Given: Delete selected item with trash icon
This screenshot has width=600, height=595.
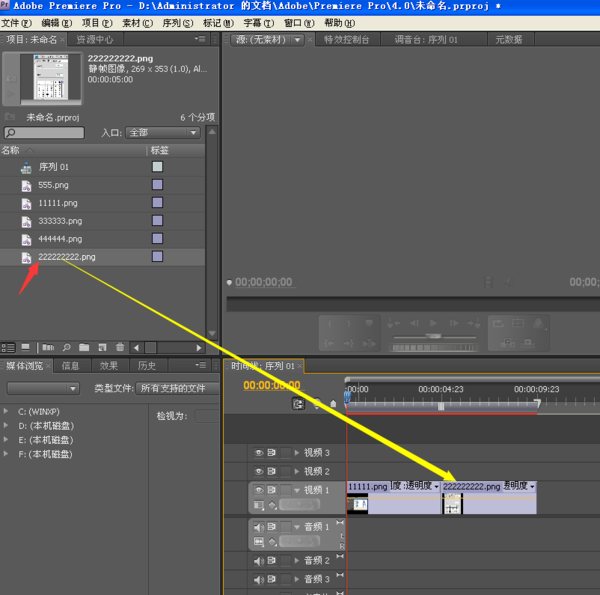Looking at the screenshot, I should (120, 347).
